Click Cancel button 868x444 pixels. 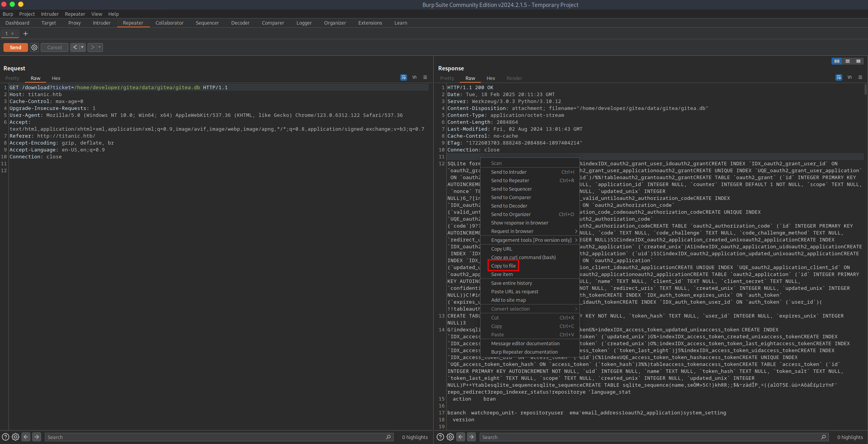pos(55,47)
